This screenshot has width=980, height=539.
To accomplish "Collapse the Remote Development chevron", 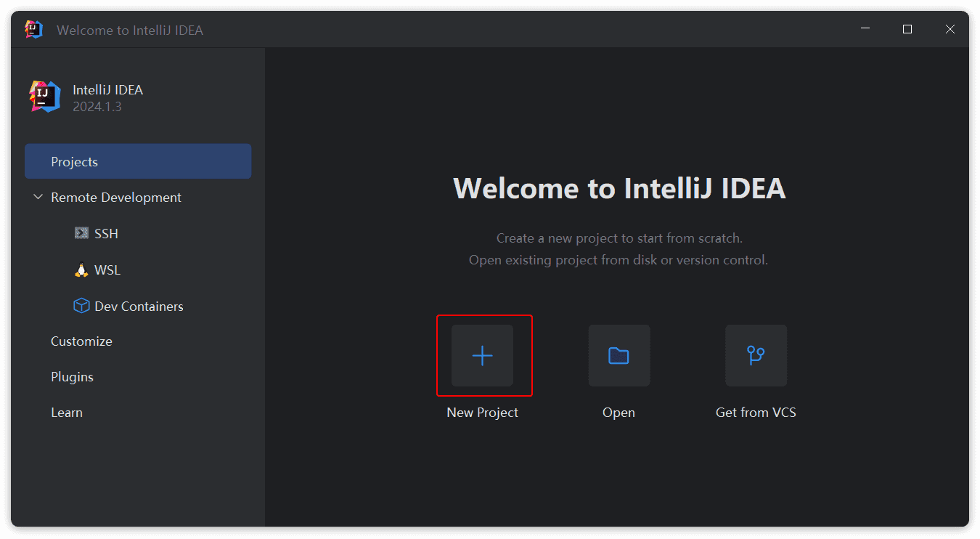I will (38, 197).
